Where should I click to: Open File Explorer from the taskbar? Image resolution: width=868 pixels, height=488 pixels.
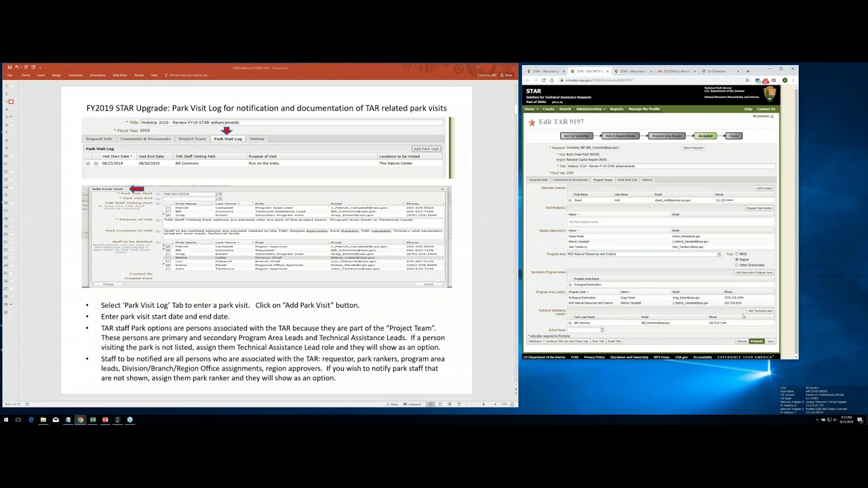43,420
